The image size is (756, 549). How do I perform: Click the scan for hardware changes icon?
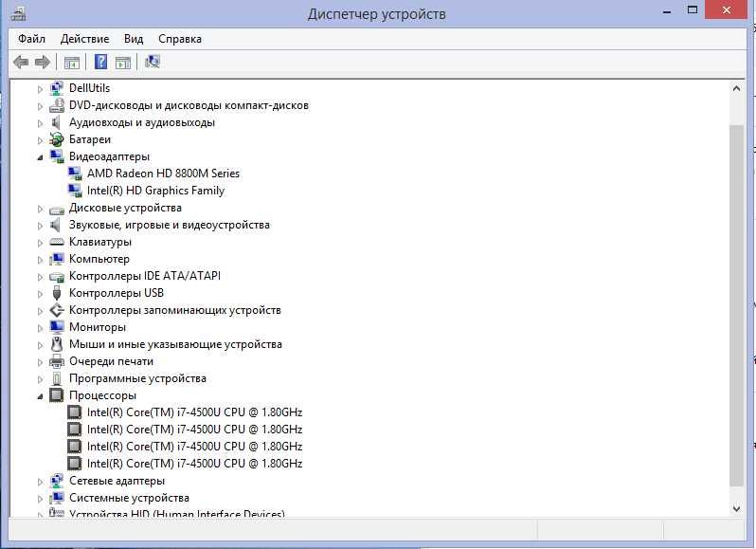coord(152,62)
